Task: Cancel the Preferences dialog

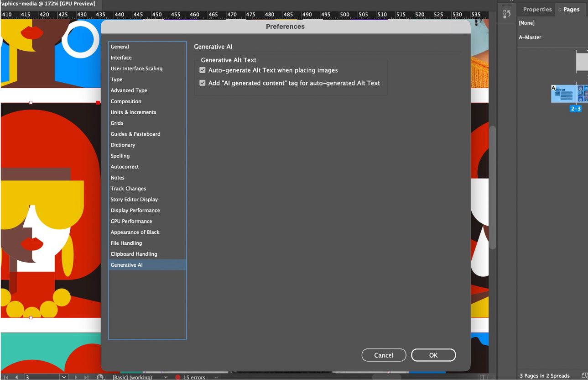Action: 384,355
